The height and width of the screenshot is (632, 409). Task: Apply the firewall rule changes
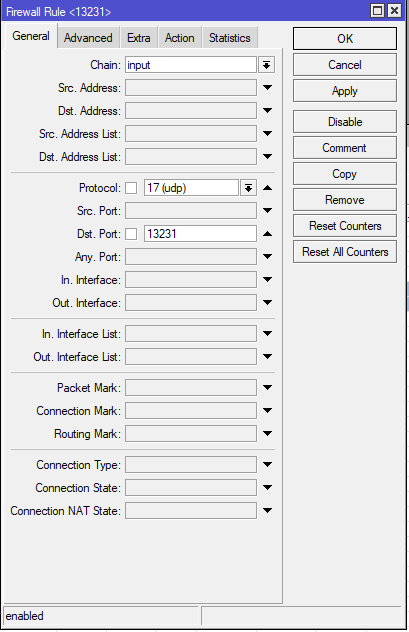tap(345, 91)
